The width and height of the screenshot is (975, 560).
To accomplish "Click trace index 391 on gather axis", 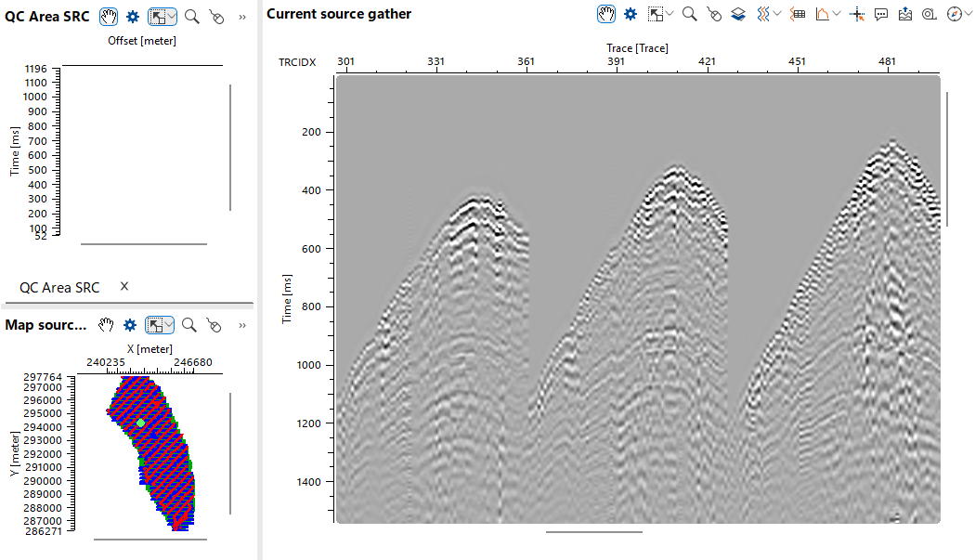I will (x=616, y=61).
